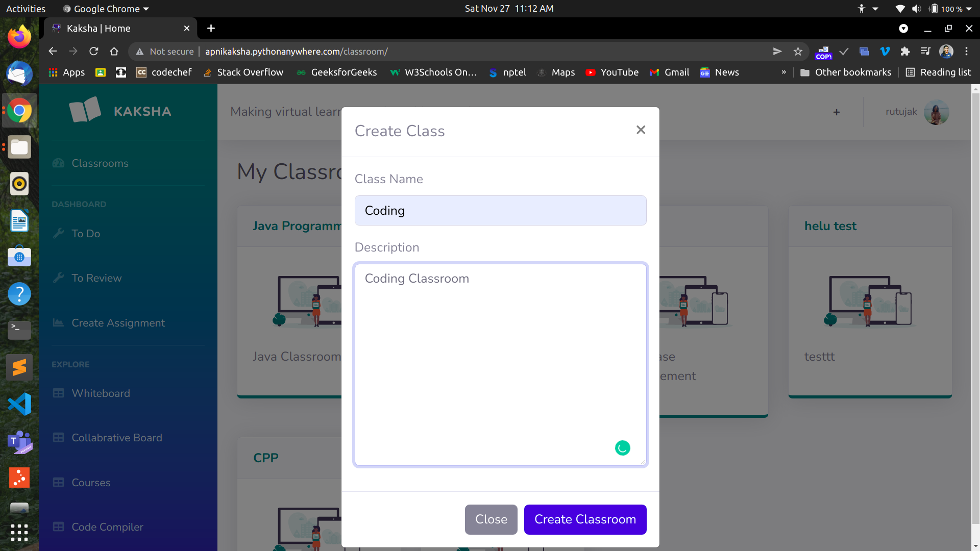
Task: Bookmark this page with the star icon
Action: pos(798,52)
